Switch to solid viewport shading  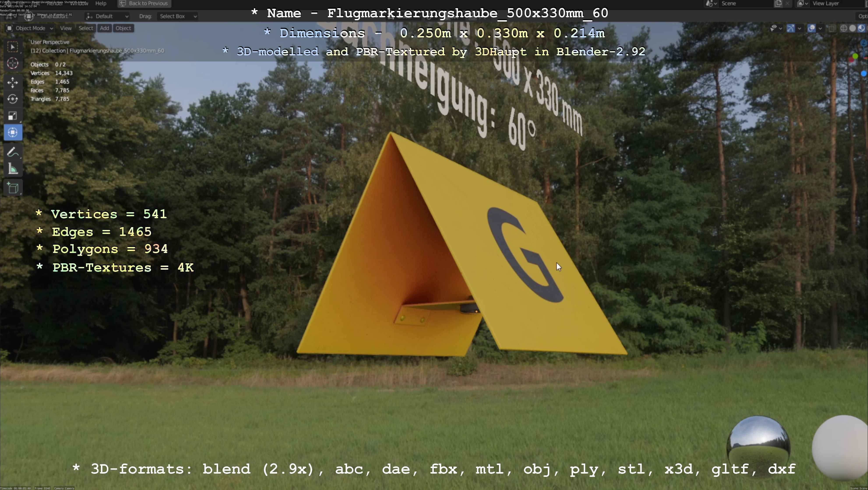[x=852, y=28]
